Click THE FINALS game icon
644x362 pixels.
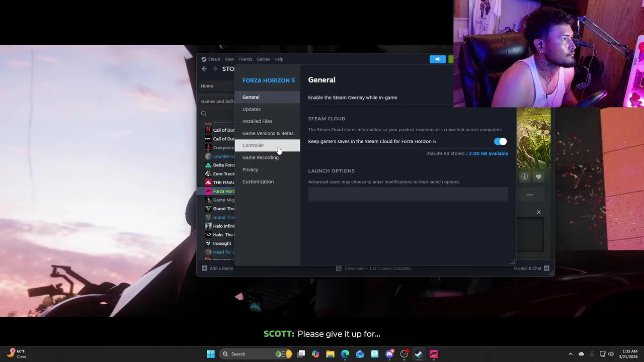208,183
